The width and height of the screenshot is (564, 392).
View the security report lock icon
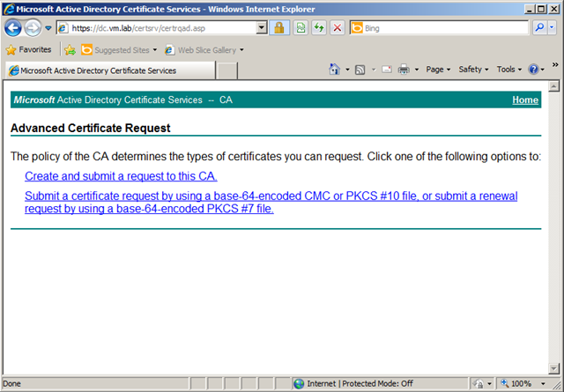click(279, 28)
